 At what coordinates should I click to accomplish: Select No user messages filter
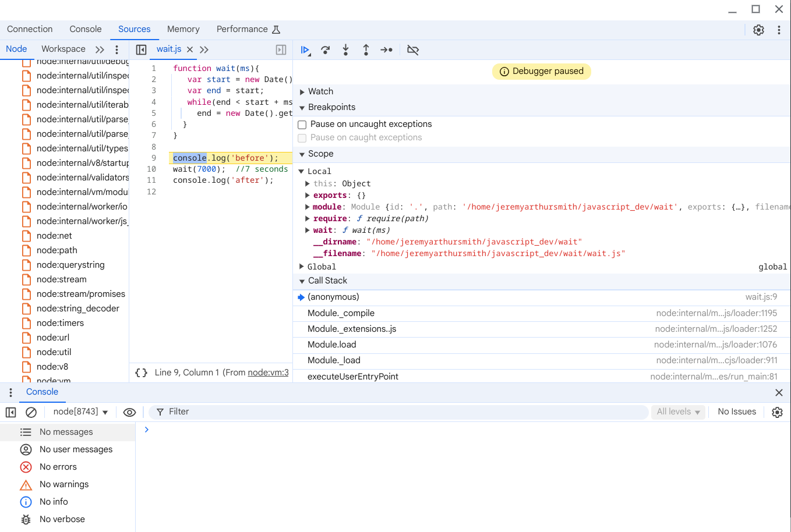pos(68,449)
